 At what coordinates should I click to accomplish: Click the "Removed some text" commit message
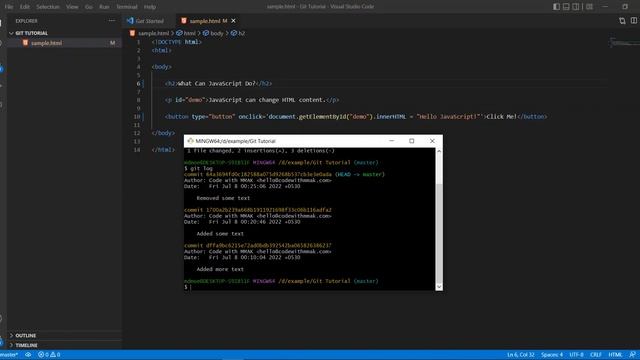click(x=223, y=198)
